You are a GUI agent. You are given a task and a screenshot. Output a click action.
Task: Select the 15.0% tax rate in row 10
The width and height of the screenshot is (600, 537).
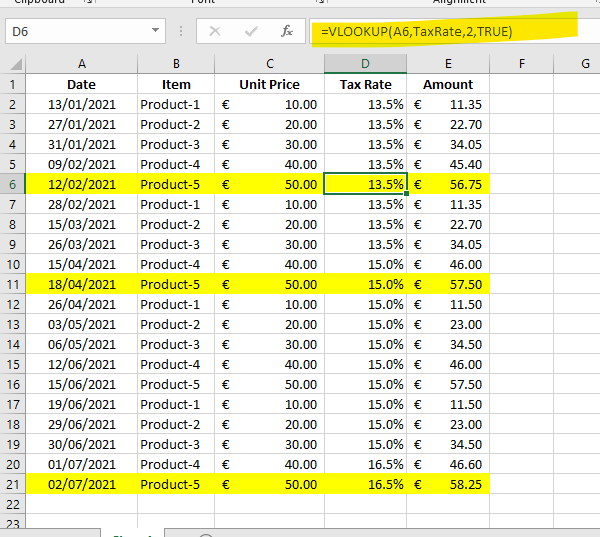(x=365, y=264)
